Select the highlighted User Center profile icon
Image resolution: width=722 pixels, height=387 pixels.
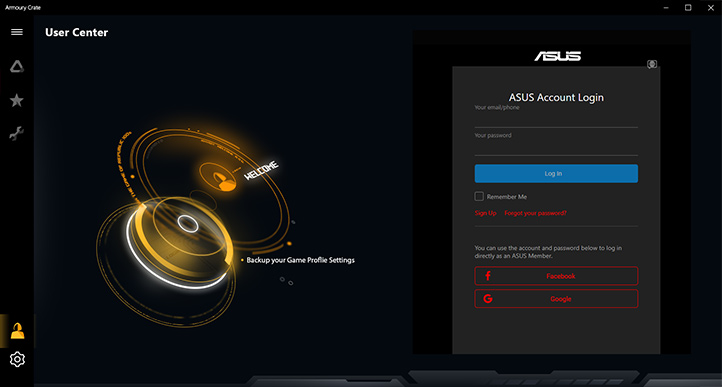(17, 331)
